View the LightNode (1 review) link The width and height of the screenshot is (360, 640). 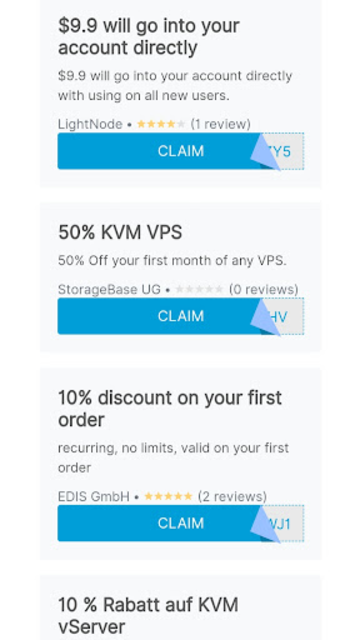(220, 124)
